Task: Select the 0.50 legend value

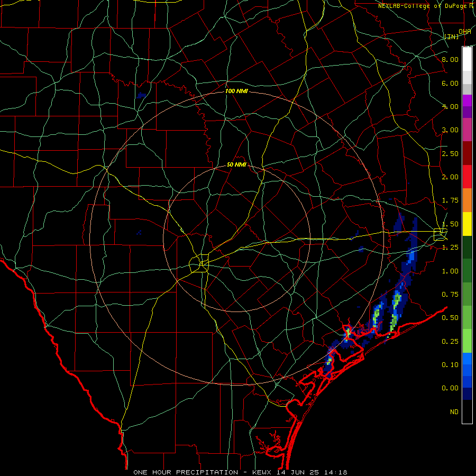Action: point(450,318)
